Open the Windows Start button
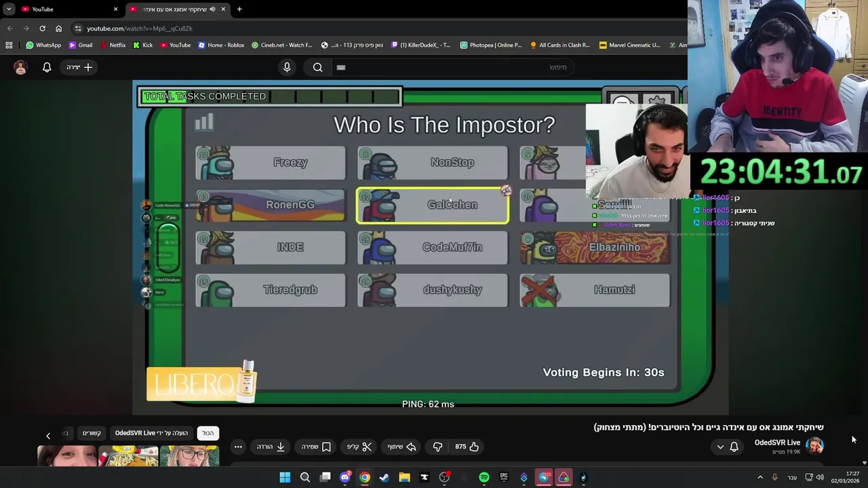Viewport: 868px width, 488px height. coord(285,477)
